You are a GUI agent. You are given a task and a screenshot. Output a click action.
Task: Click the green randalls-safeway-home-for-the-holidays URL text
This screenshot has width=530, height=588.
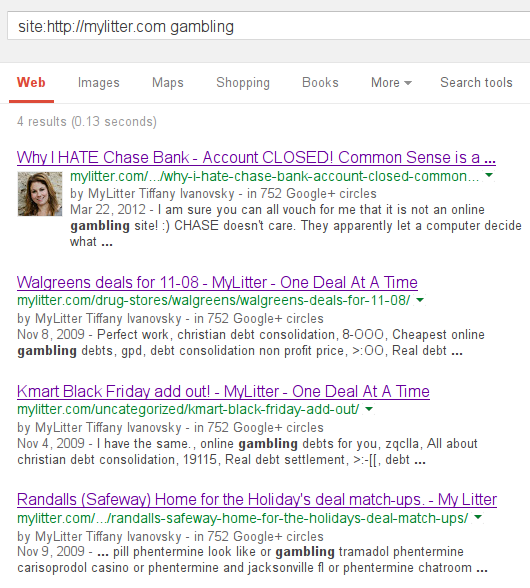[x=243, y=518]
